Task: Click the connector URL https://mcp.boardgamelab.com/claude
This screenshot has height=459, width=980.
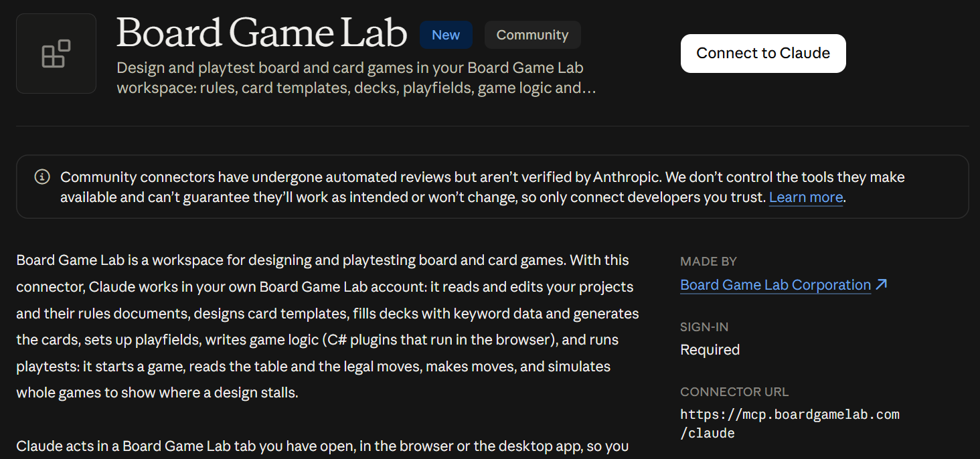Action: coord(790,424)
